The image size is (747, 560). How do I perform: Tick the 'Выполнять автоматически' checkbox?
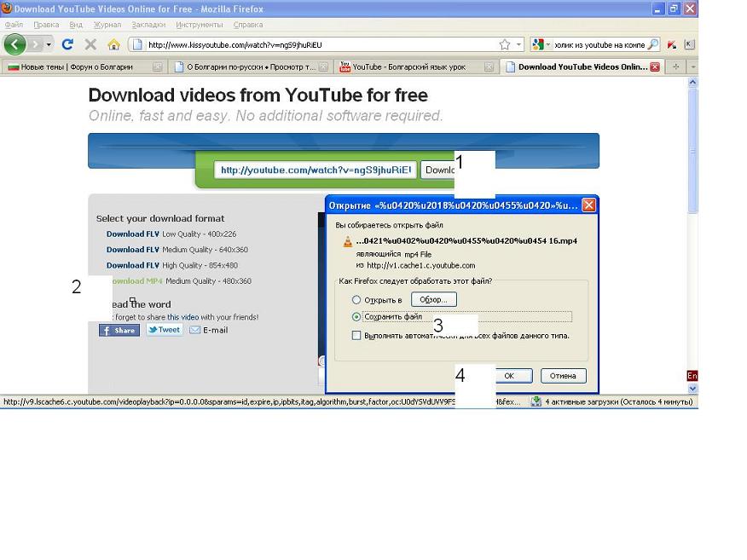tap(356, 336)
